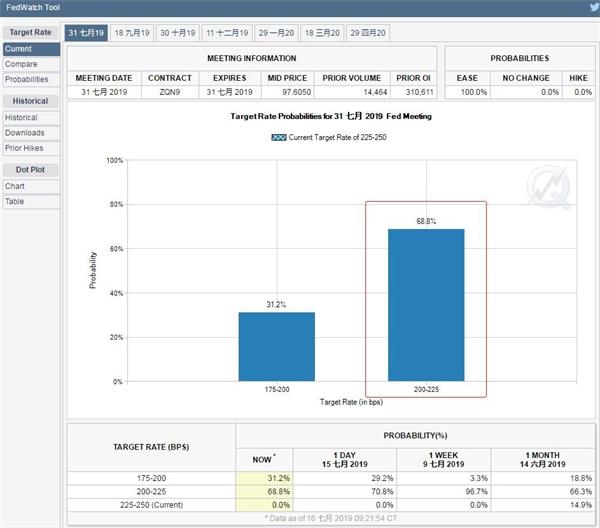Show the Dot Plot Table
The height and width of the screenshot is (528, 600).
(x=15, y=201)
